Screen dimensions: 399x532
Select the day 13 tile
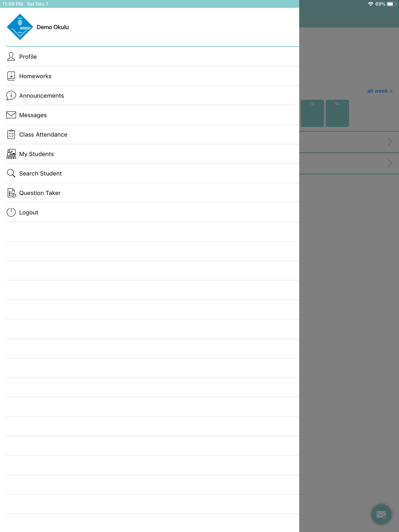point(312,113)
